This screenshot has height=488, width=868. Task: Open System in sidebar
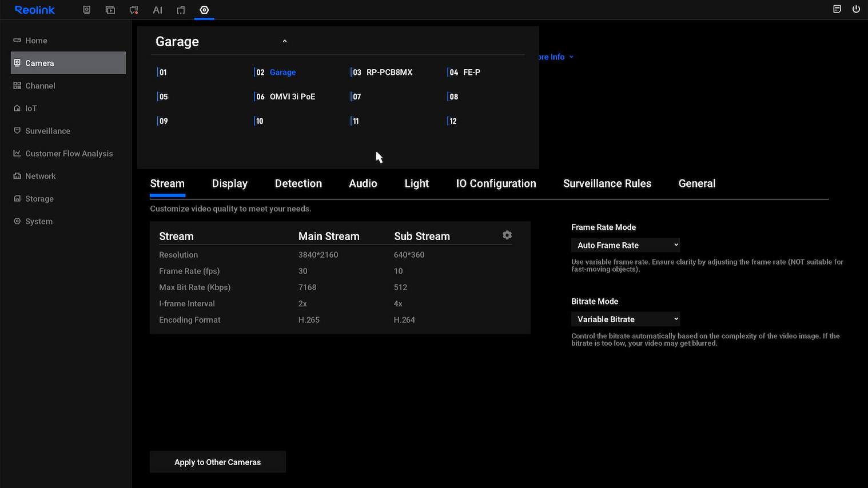click(x=68, y=221)
